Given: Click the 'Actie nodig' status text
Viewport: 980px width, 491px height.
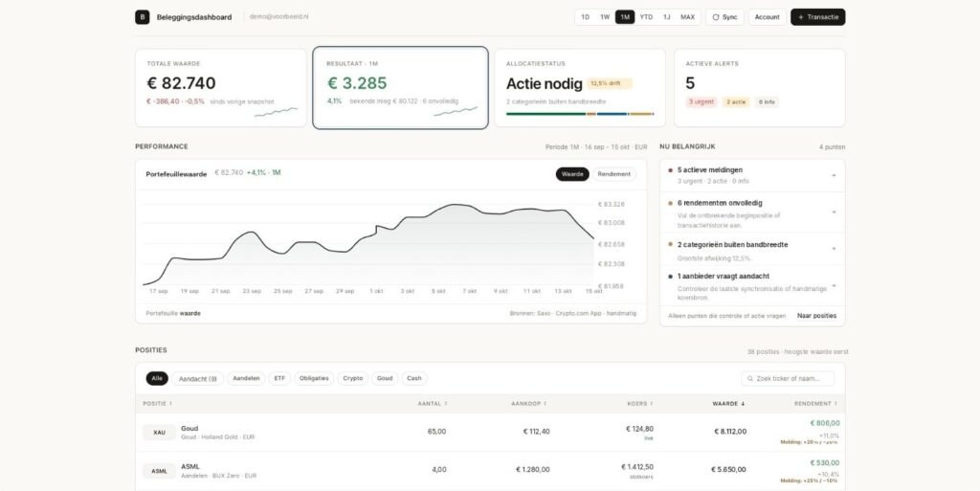Looking at the screenshot, I should click(x=544, y=83).
